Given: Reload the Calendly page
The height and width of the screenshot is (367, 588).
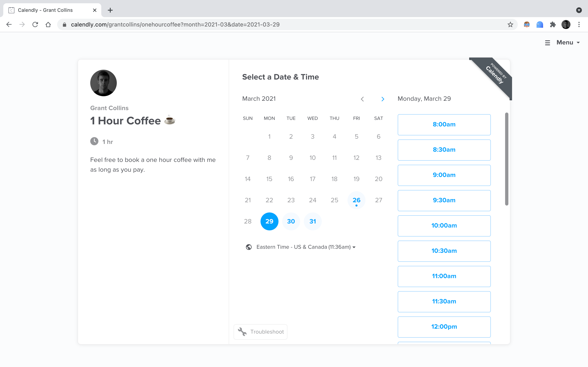Looking at the screenshot, I should pyautogui.click(x=35, y=24).
